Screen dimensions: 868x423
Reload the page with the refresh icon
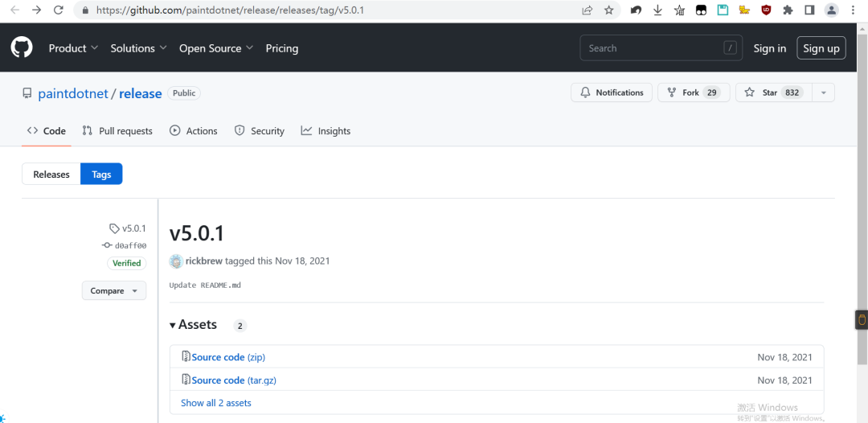[58, 10]
